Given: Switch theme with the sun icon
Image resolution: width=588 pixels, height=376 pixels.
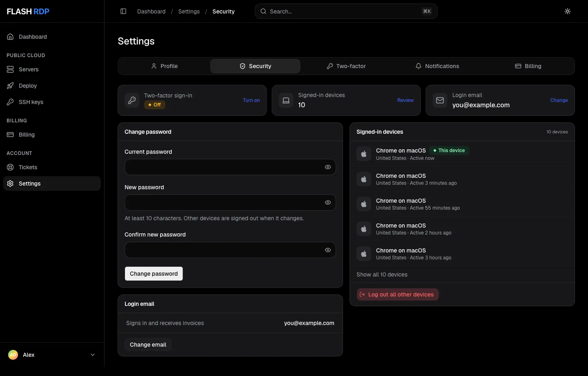Looking at the screenshot, I should click(x=568, y=11).
